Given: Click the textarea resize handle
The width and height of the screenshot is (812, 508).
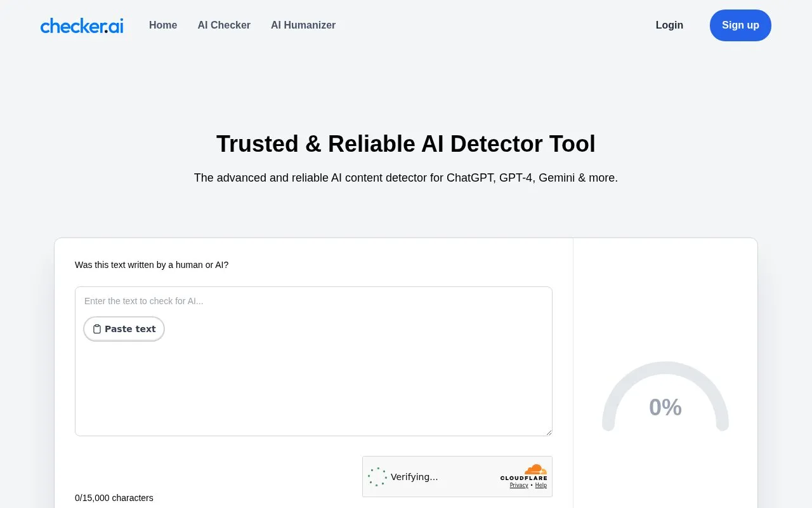Looking at the screenshot, I should pos(548,432).
